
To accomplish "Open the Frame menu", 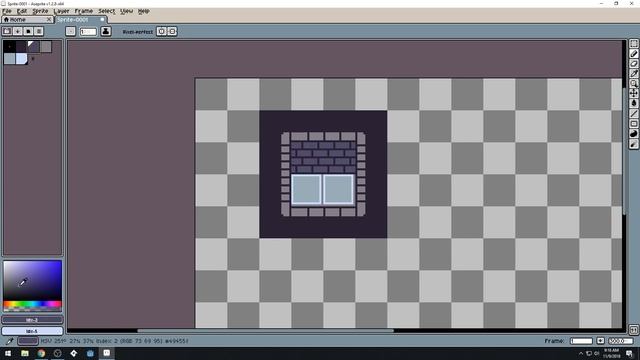I will pyautogui.click(x=83, y=11).
